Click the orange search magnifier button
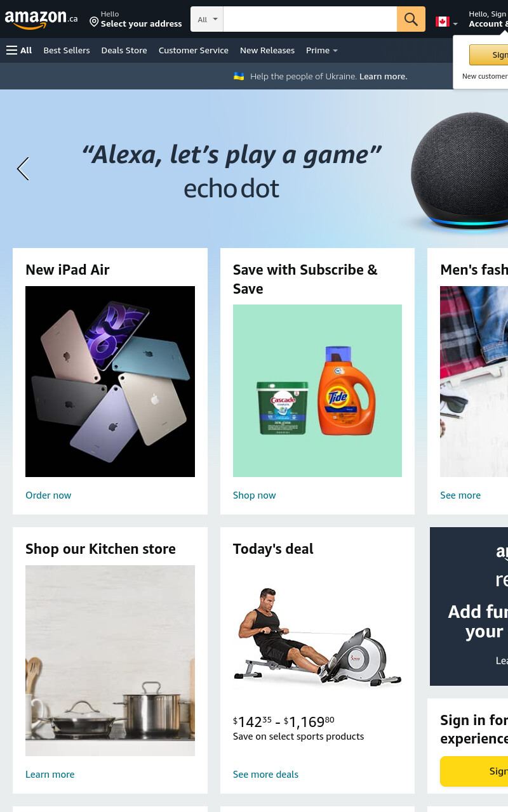 (x=411, y=19)
